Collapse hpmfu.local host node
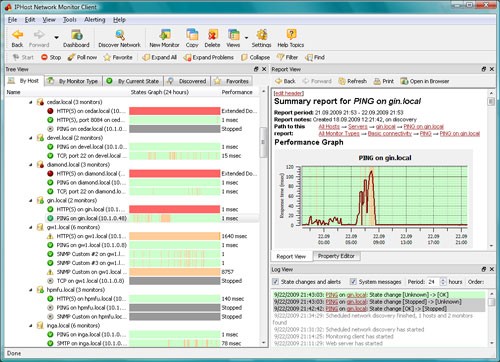500x362 pixels. [x=31, y=290]
